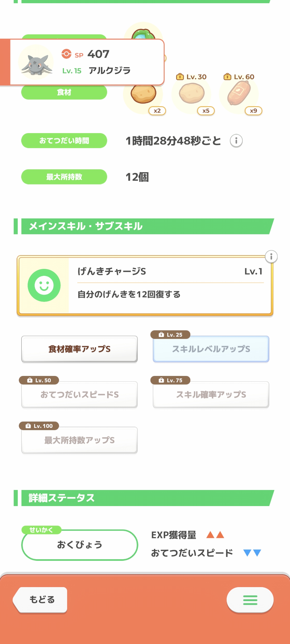Tap the green smiley skill icon

point(44,285)
